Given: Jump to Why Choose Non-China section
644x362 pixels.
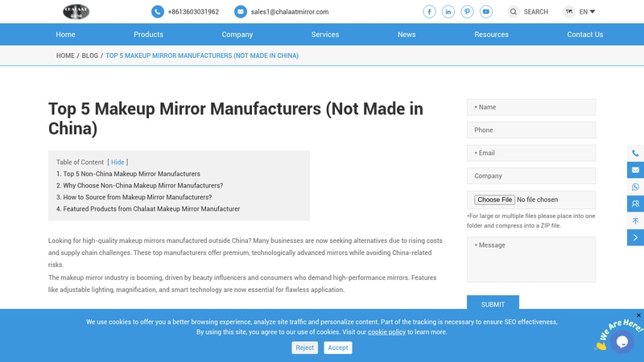Looking at the screenshot, I should (x=139, y=186).
